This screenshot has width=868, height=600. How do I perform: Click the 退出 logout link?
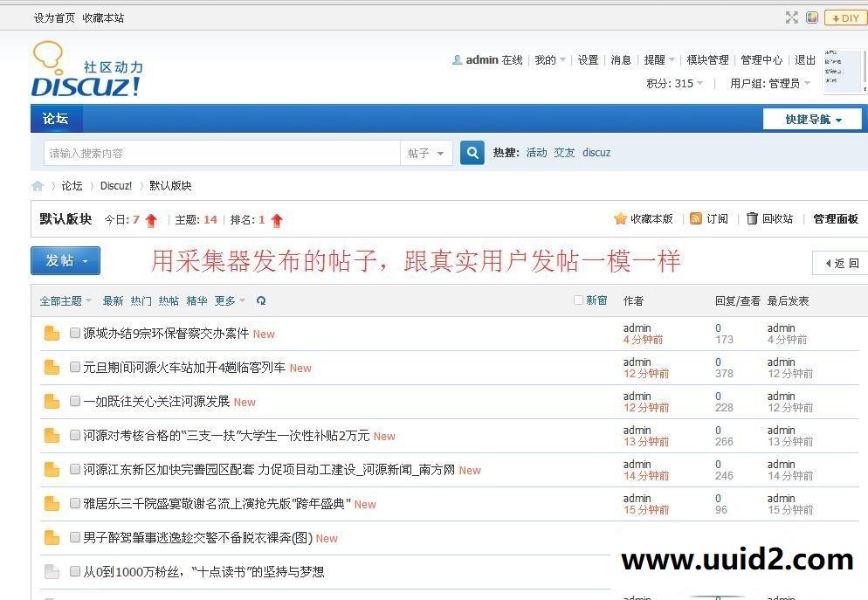(804, 59)
